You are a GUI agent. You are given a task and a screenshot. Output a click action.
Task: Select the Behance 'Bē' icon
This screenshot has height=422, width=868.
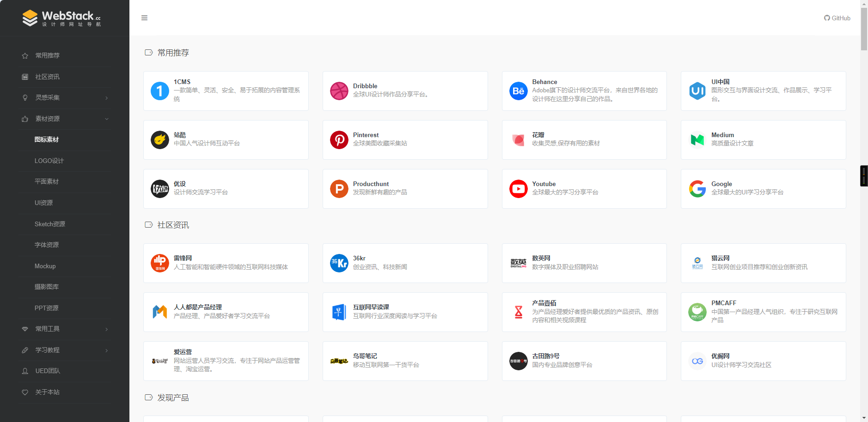518,91
